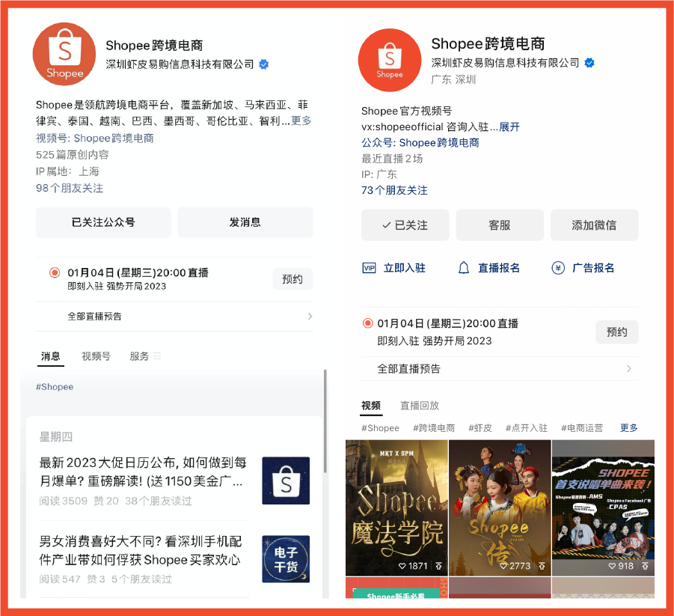Screen dimensions: 674x616
Task: Toggle off 已关注公众号 follow state
Action: (x=102, y=222)
